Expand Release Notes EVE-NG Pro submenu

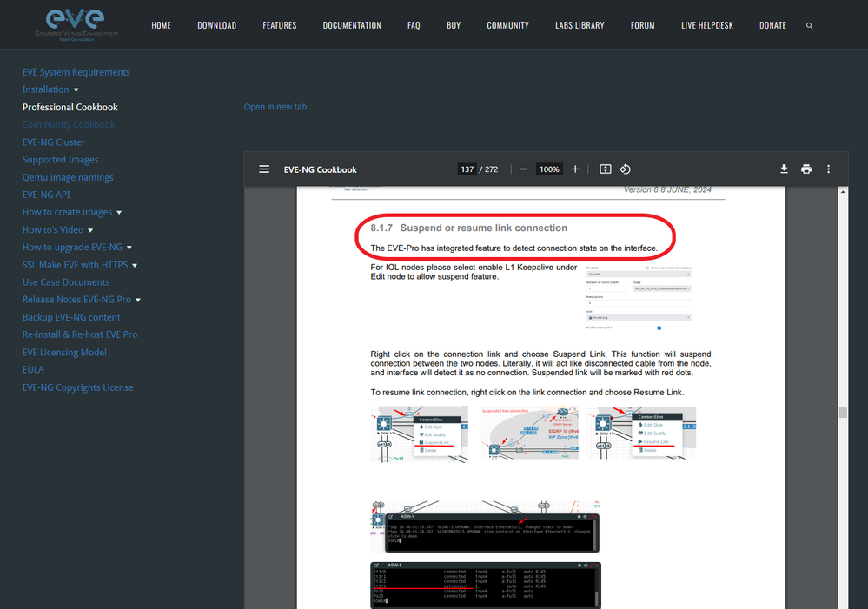(x=138, y=301)
